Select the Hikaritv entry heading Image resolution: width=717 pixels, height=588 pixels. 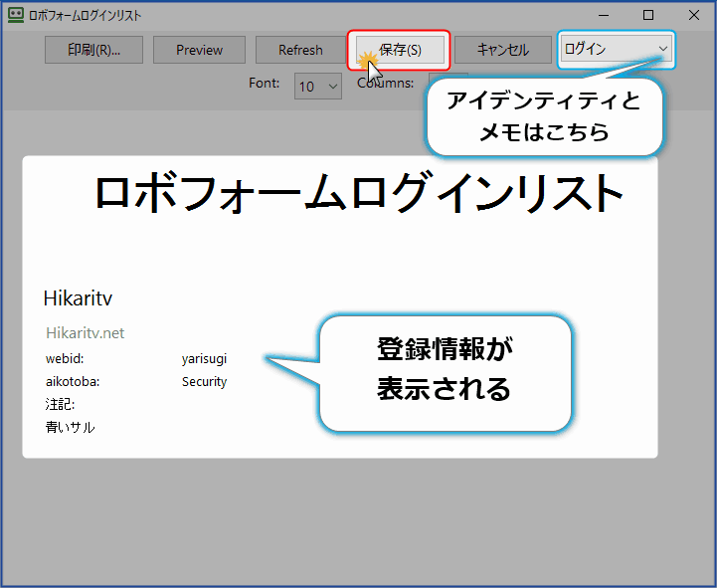tap(78, 298)
